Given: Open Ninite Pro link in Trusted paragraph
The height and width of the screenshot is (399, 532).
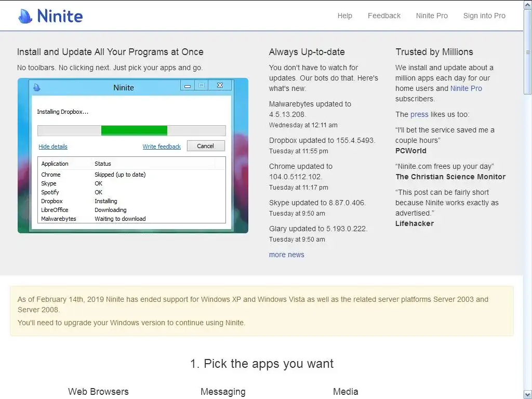Looking at the screenshot, I should point(466,88).
